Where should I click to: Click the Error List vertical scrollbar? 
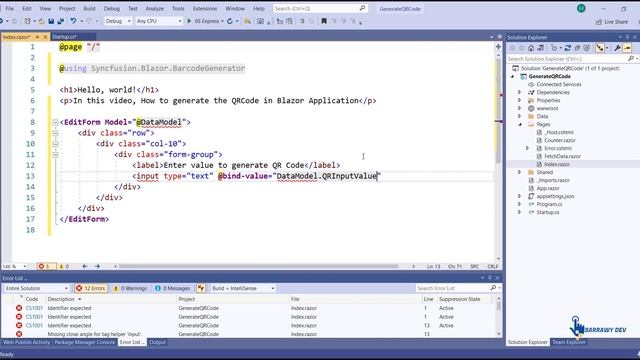click(x=499, y=316)
